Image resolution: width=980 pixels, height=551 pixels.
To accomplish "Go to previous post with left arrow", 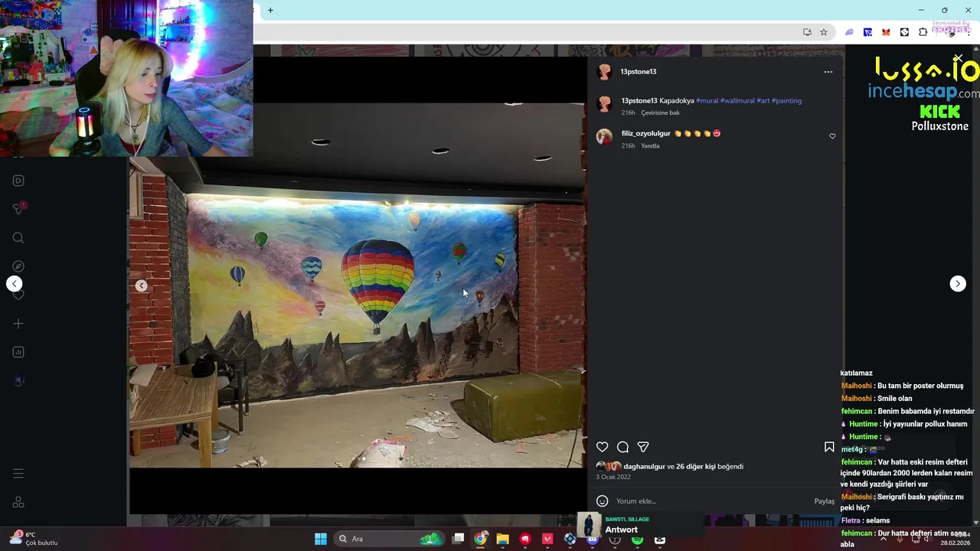I will 14,284.
